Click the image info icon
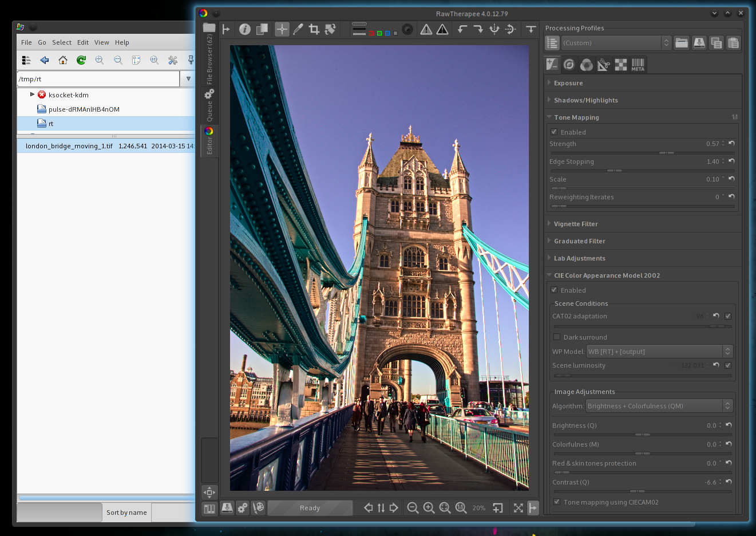This screenshot has width=756, height=536. (244, 29)
